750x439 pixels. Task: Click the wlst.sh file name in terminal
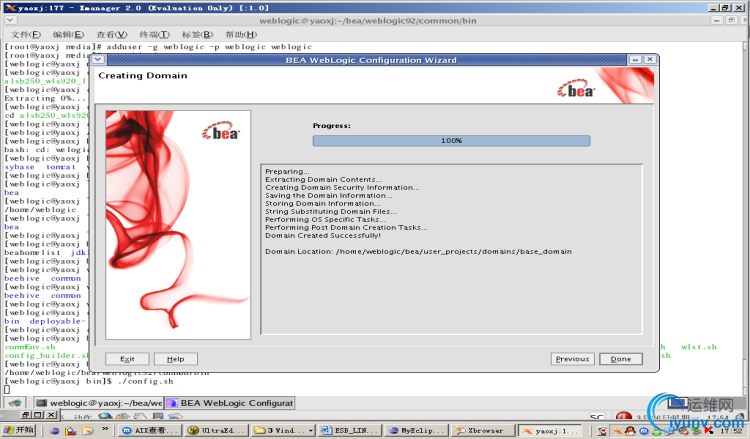click(699, 347)
